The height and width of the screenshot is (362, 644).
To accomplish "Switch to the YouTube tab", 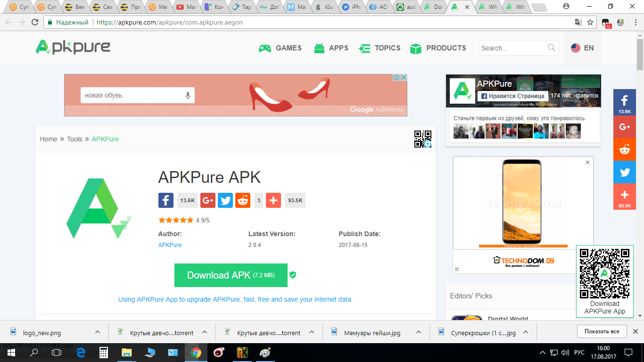I will [x=186, y=7].
